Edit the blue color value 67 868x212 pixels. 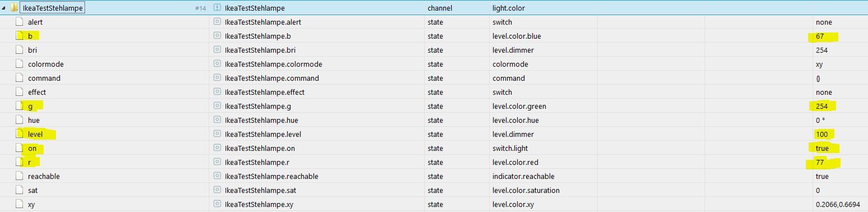820,36
